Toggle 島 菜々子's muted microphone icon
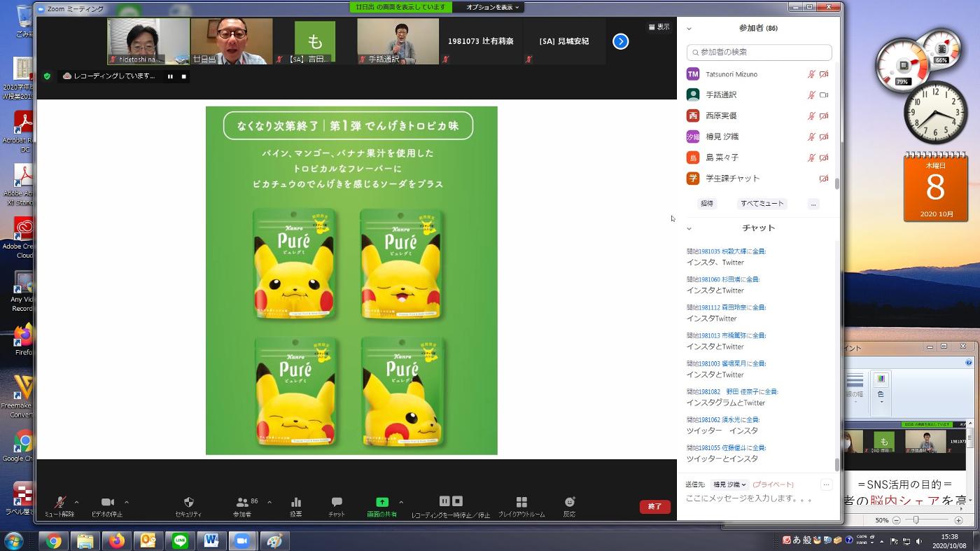This screenshot has height=551, width=980. point(812,158)
